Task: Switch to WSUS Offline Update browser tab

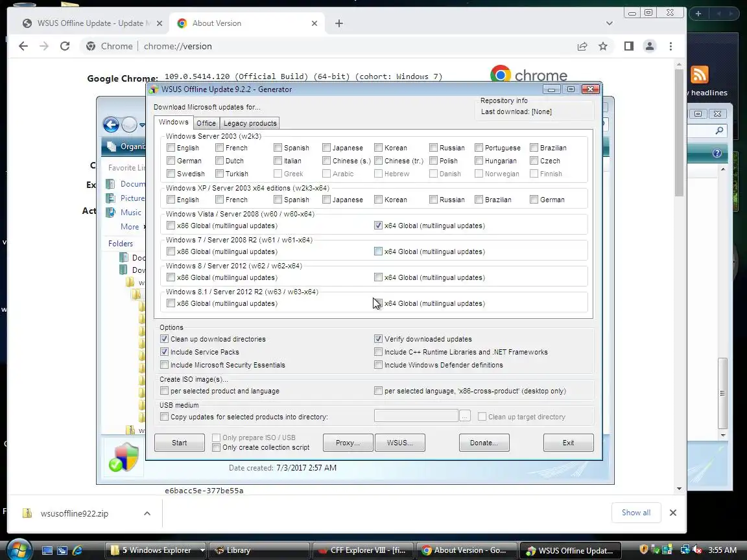Action: (x=88, y=23)
